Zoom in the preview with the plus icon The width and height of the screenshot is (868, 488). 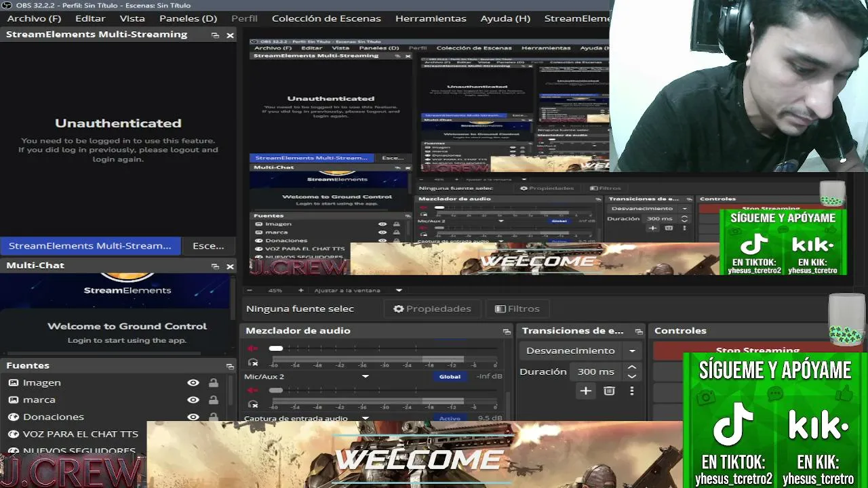pyautogui.click(x=301, y=290)
